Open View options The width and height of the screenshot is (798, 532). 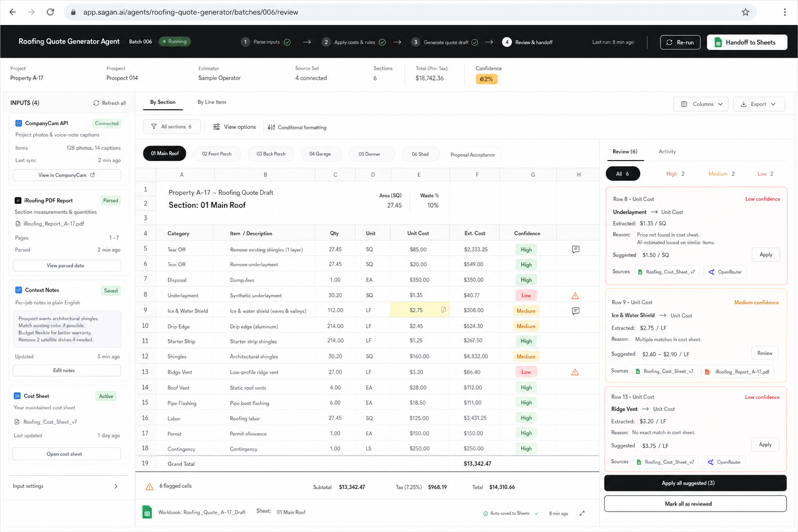click(x=234, y=127)
